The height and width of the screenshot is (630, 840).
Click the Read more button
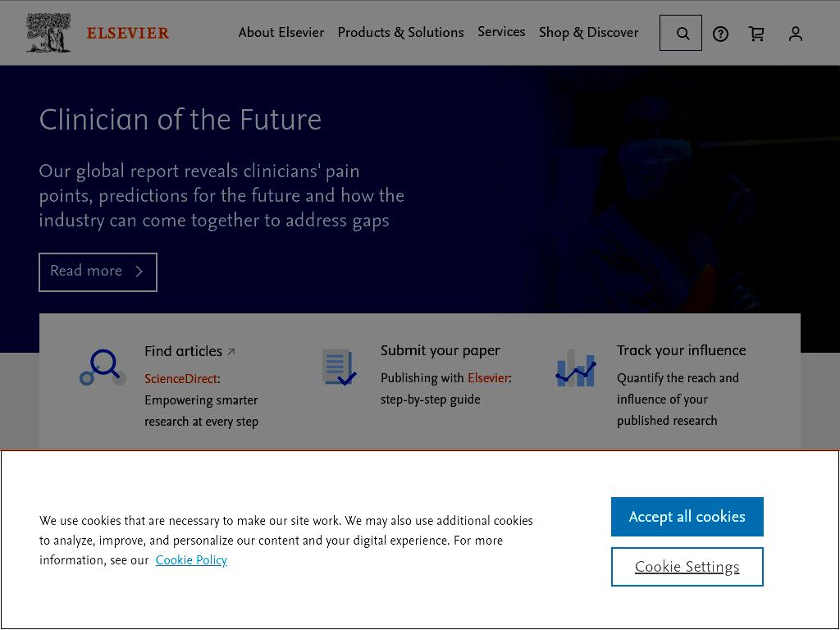click(98, 272)
